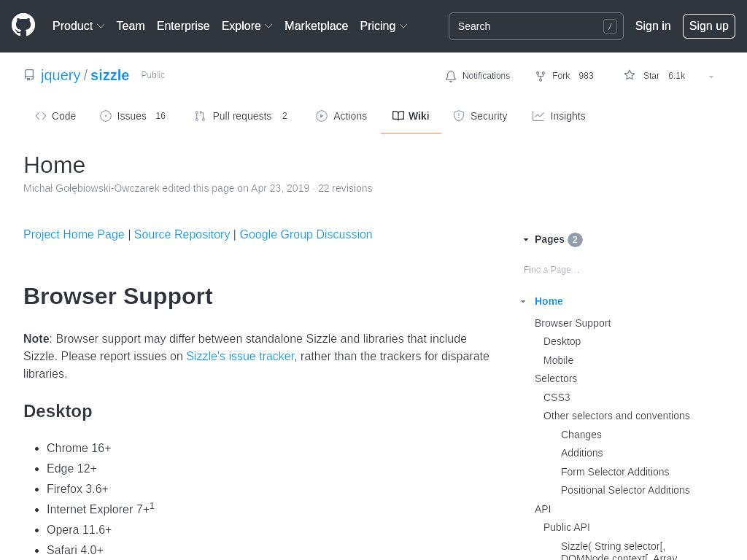
Task: Jump to API section in sidebar
Action: (543, 508)
